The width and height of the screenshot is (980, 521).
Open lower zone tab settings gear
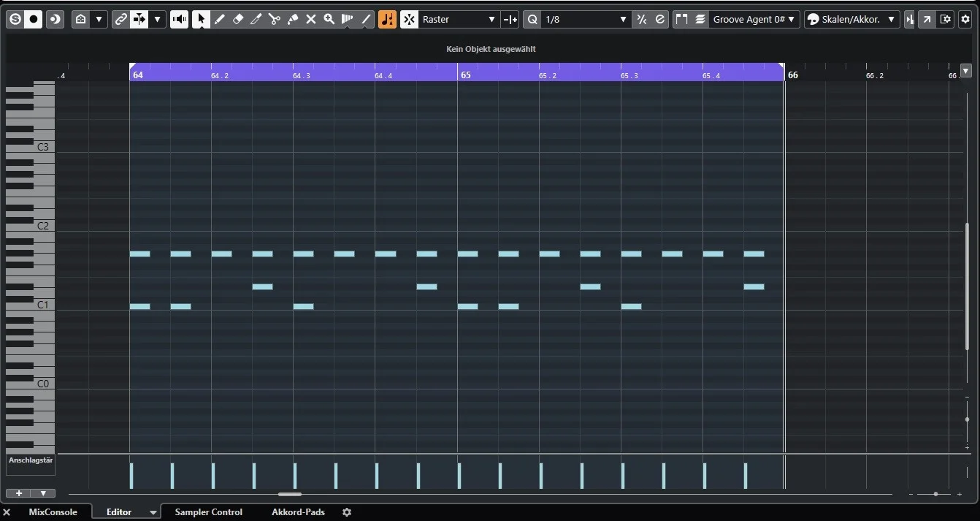[347, 512]
